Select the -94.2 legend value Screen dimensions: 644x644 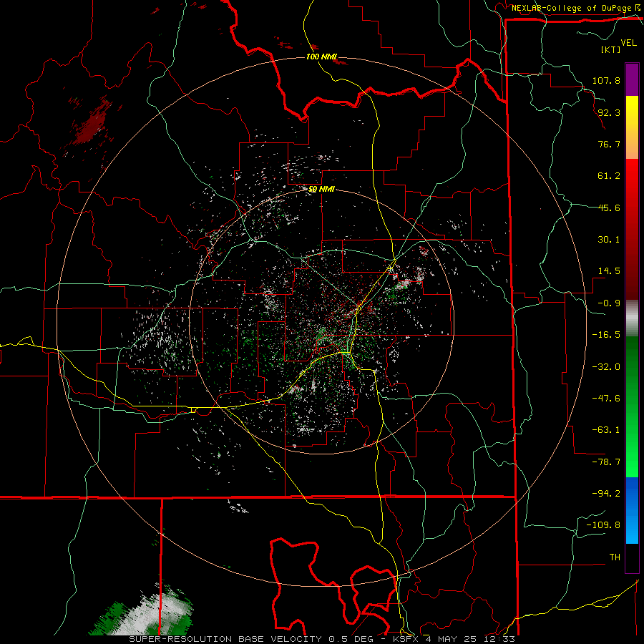(606, 494)
